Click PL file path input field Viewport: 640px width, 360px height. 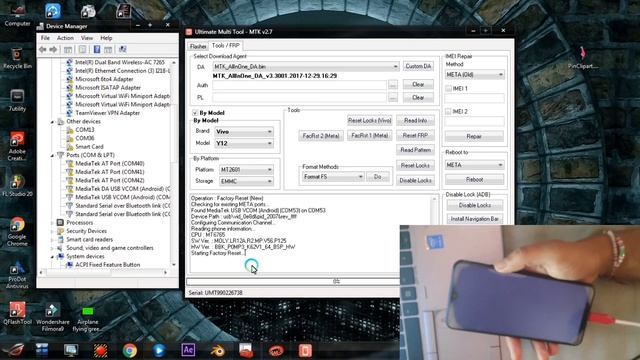tap(299, 98)
